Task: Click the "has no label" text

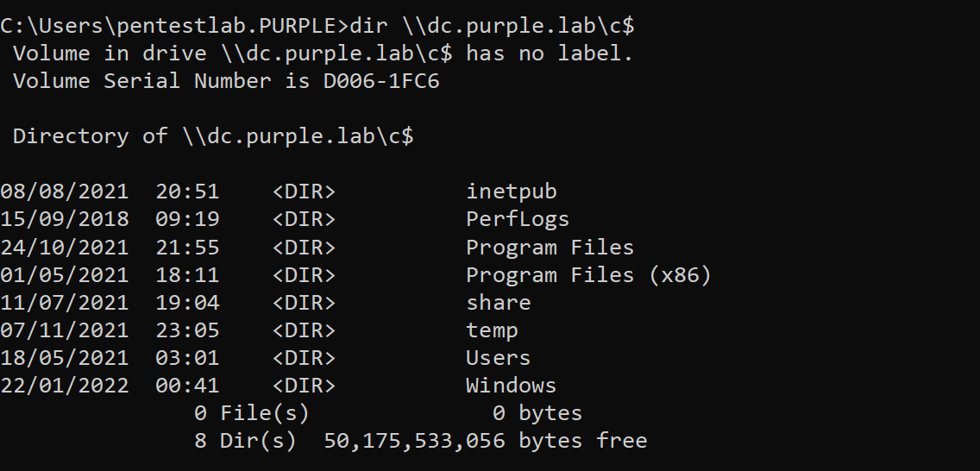Action: (x=549, y=53)
